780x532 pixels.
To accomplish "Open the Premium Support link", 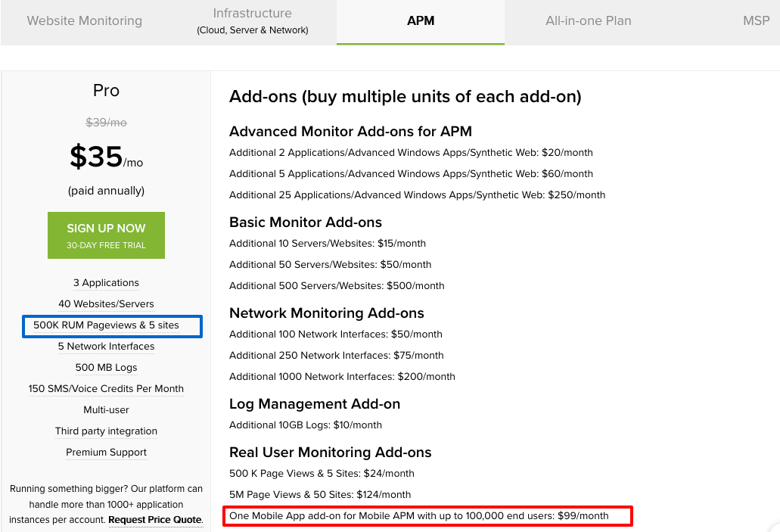I will coord(106,452).
